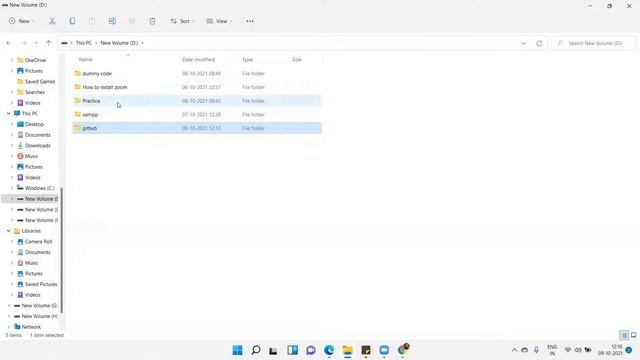Click New Volume (D:) in breadcrumb
This screenshot has height=360, width=640.
pos(119,43)
